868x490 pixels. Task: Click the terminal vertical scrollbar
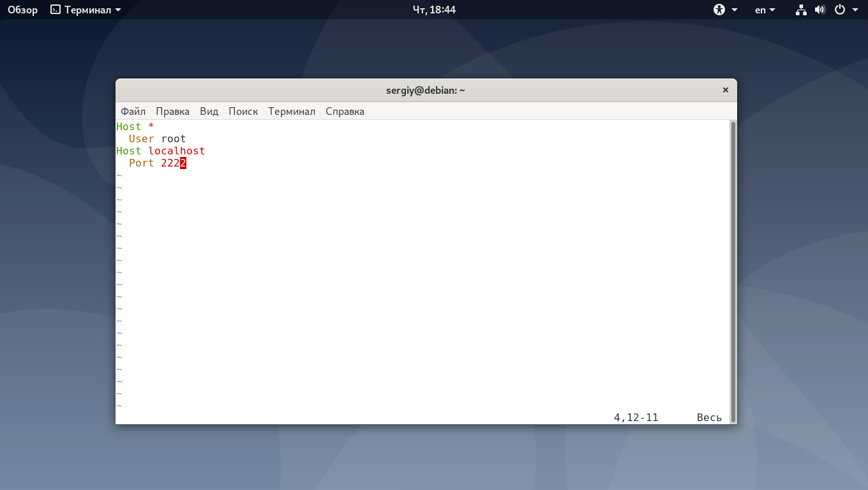[733, 271]
